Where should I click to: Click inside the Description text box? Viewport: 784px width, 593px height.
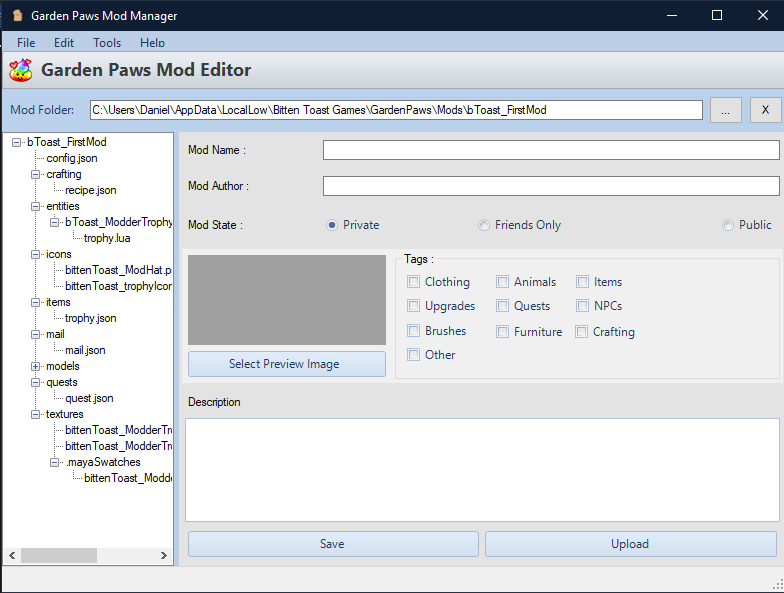[482, 470]
